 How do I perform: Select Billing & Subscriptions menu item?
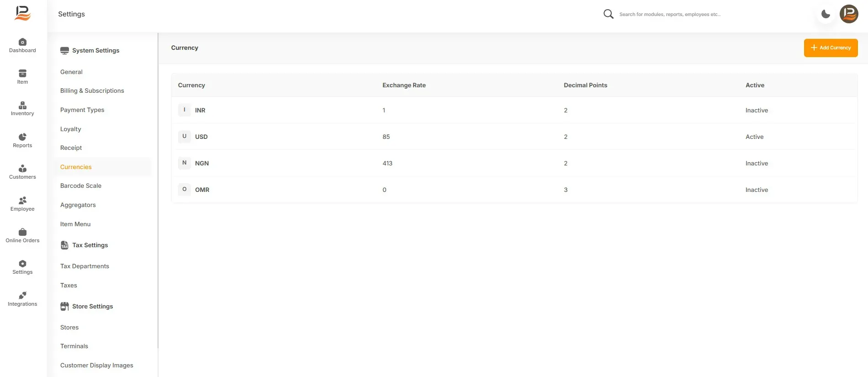point(92,91)
